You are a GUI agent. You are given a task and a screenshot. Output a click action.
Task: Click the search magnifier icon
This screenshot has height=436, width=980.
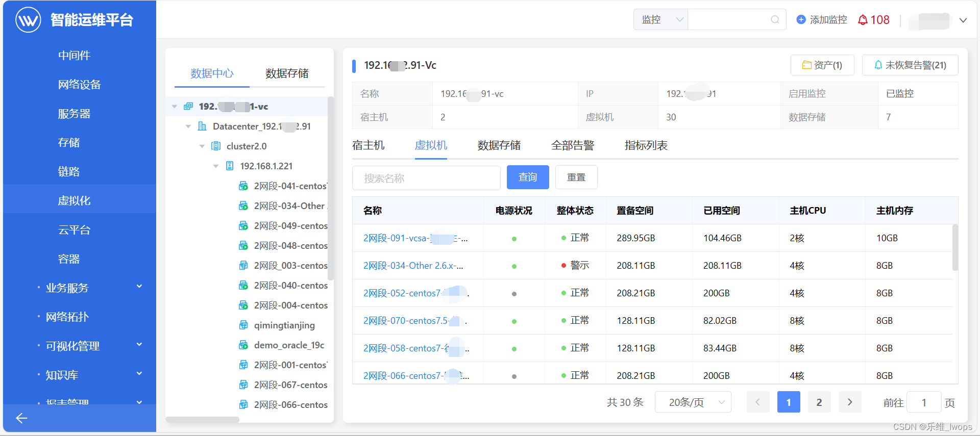point(775,19)
